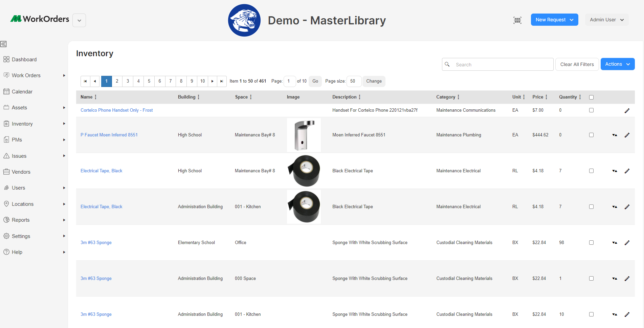Click the edit pencil for Electrical Tape, Black
This screenshot has height=328, width=644.
(x=627, y=171)
